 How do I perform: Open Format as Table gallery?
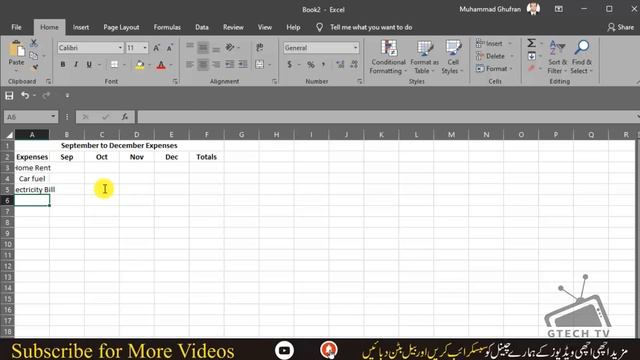[424, 57]
